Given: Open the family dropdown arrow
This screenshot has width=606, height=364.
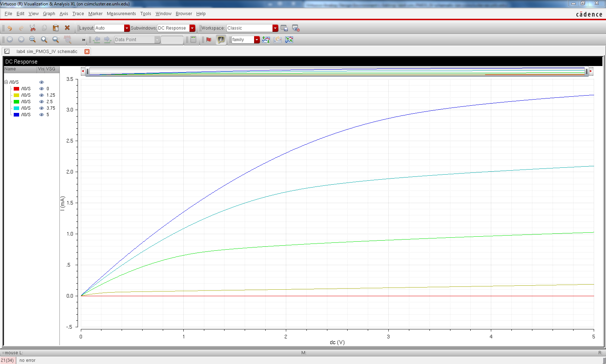Looking at the screenshot, I should click(257, 40).
